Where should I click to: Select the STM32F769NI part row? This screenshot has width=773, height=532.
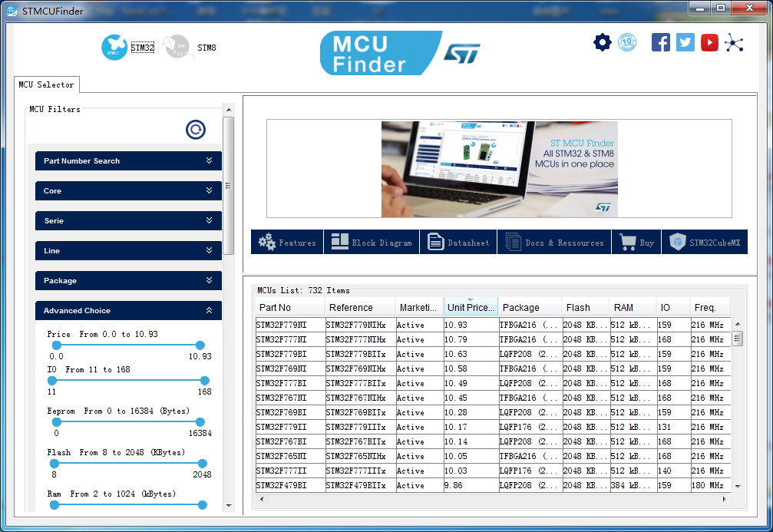point(493,368)
